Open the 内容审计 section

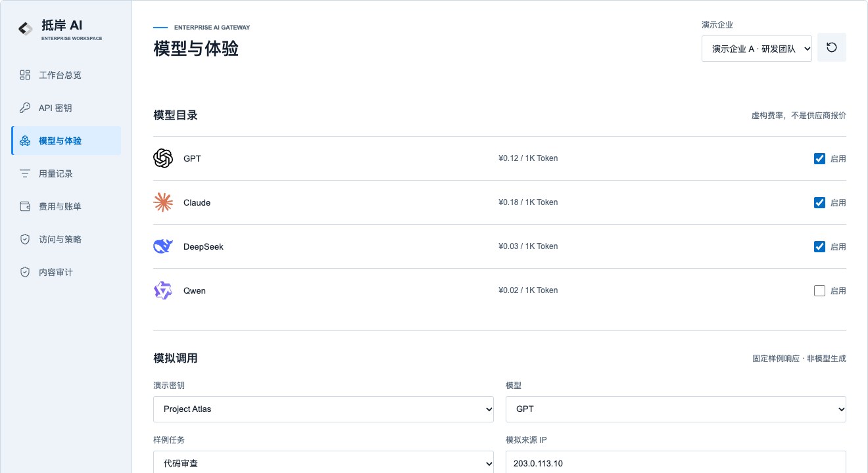[x=66, y=272]
